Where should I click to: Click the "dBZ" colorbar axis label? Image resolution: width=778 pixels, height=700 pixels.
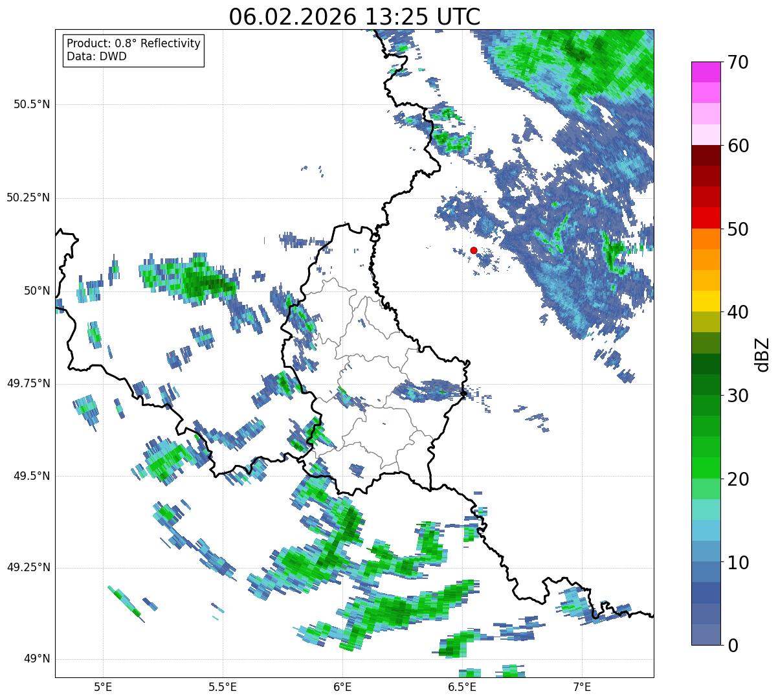(x=762, y=354)
